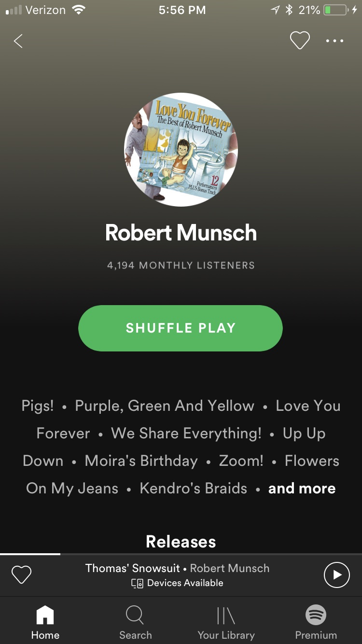
Task: Open the Premium tab with Spotify logo
Action: point(316,623)
